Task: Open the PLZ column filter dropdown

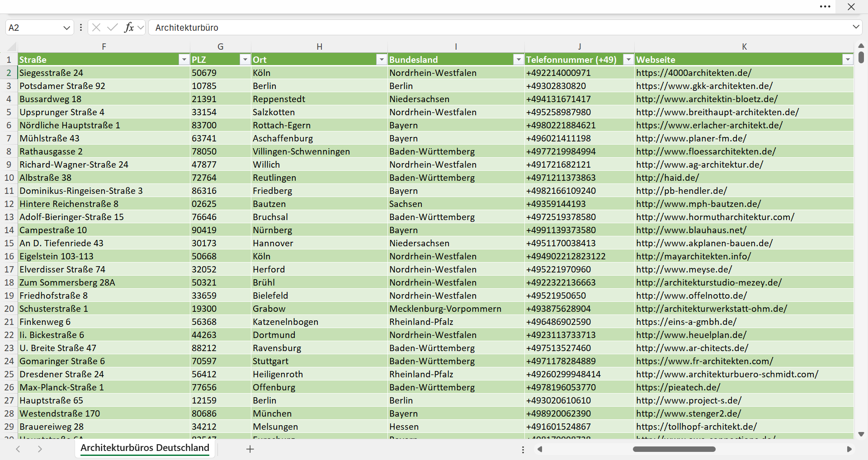Action: click(245, 60)
